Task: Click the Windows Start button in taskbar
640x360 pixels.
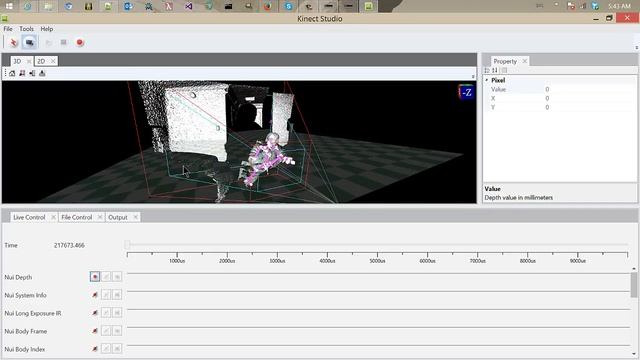Action: point(8,6)
